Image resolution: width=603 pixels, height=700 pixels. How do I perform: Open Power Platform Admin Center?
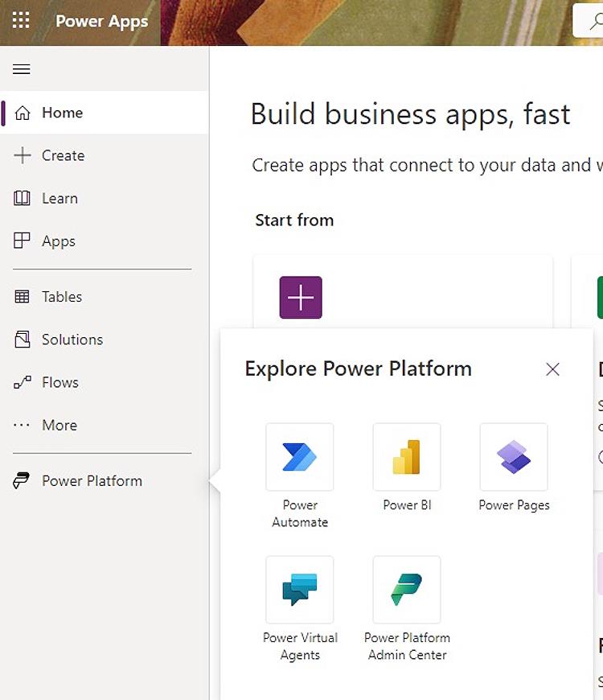[x=406, y=599]
